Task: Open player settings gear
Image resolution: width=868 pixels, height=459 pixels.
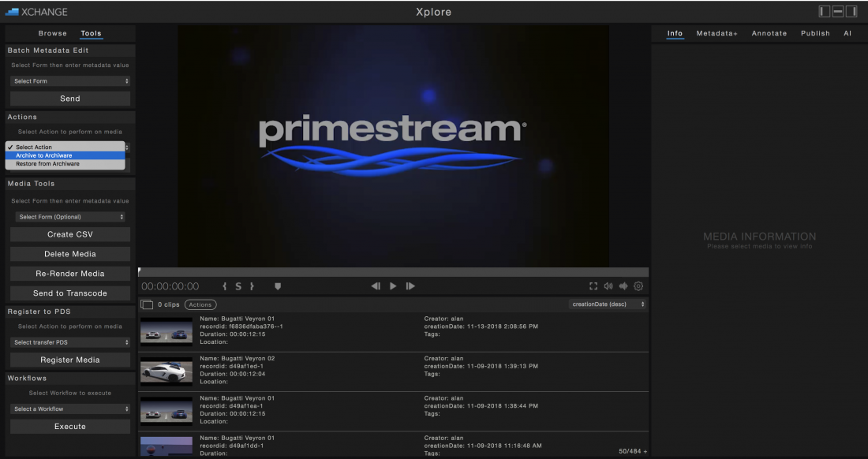Action: 638,286
